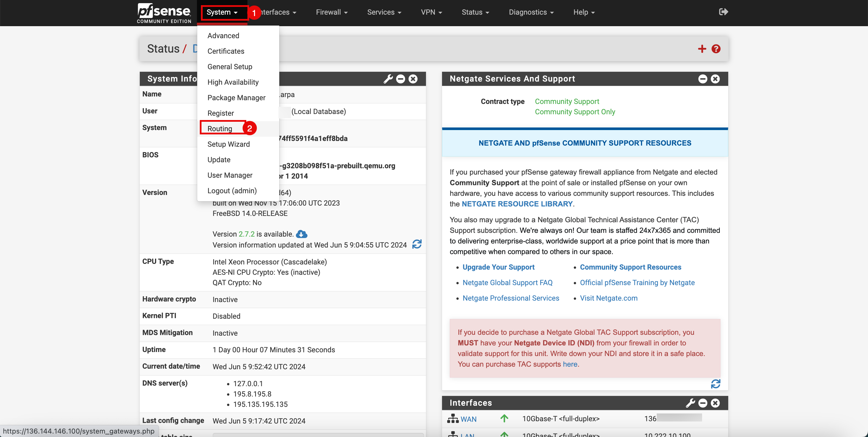The image size is (868, 437).
Task: Refresh version information with the circular arrows icon
Action: 417,244
